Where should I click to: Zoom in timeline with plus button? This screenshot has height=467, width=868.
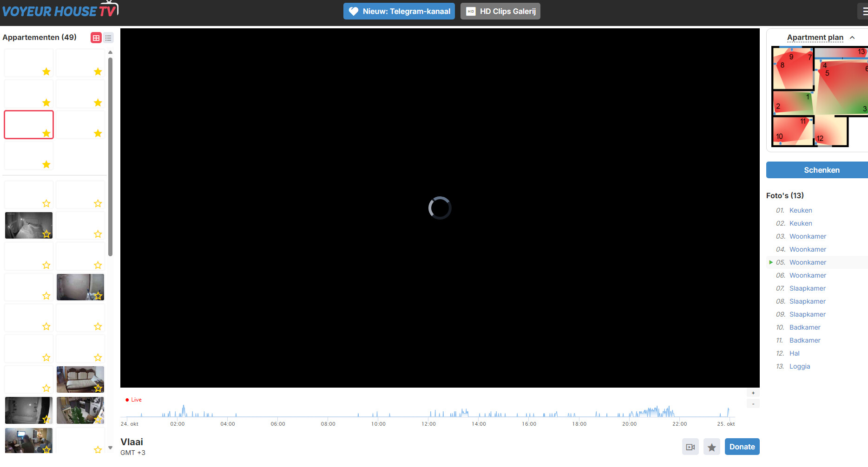tap(753, 393)
